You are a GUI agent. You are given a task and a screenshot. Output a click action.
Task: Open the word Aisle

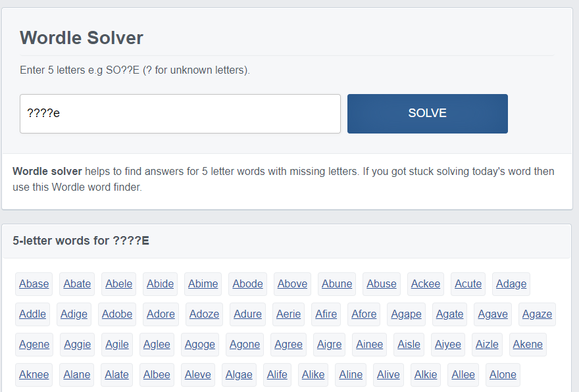coord(409,344)
